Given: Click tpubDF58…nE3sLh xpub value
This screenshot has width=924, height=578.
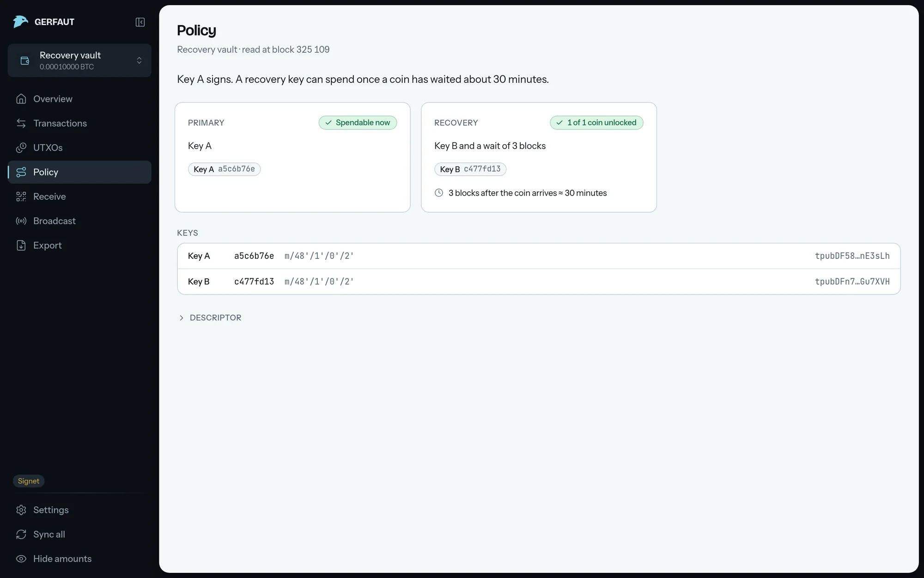Looking at the screenshot, I should (852, 256).
